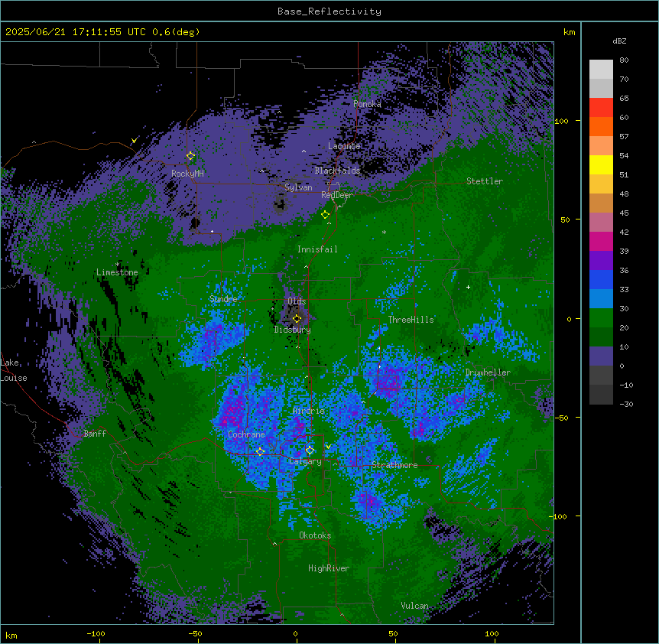Image resolution: width=659 pixels, height=644 pixels.
Task: Click the Innisfail city label
Action: pos(317,249)
